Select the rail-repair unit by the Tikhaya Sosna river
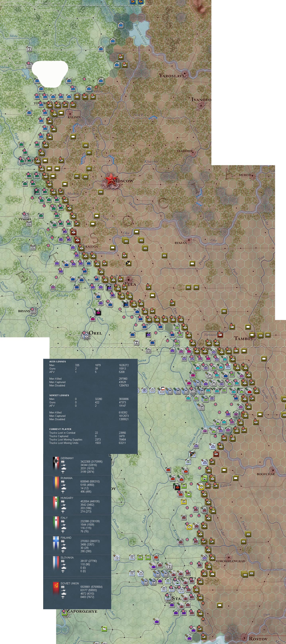The height and width of the screenshot is (644, 286). tap(192, 454)
